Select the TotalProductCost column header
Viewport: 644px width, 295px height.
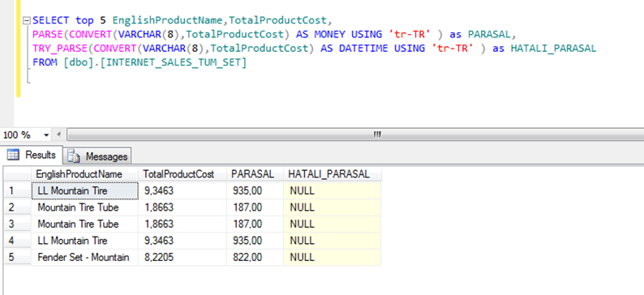(182, 174)
